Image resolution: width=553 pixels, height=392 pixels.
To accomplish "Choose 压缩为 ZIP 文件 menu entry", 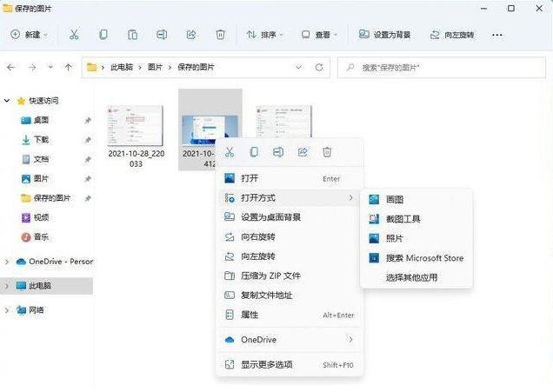I will pyautogui.click(x=290, y=276).
